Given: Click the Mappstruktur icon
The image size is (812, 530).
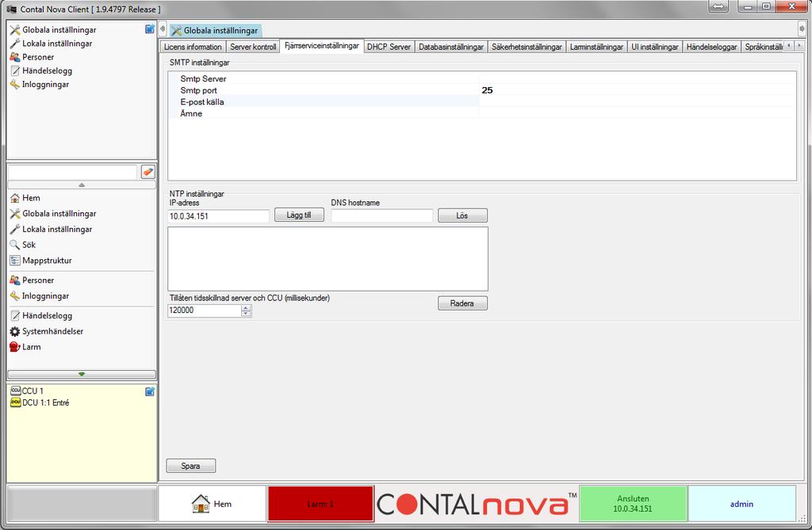Looking at the screenshot, I should 15,261.
